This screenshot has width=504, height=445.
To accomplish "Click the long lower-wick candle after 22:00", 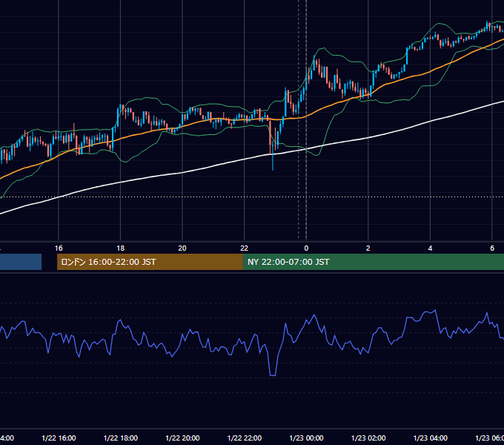I will [273, 156].
